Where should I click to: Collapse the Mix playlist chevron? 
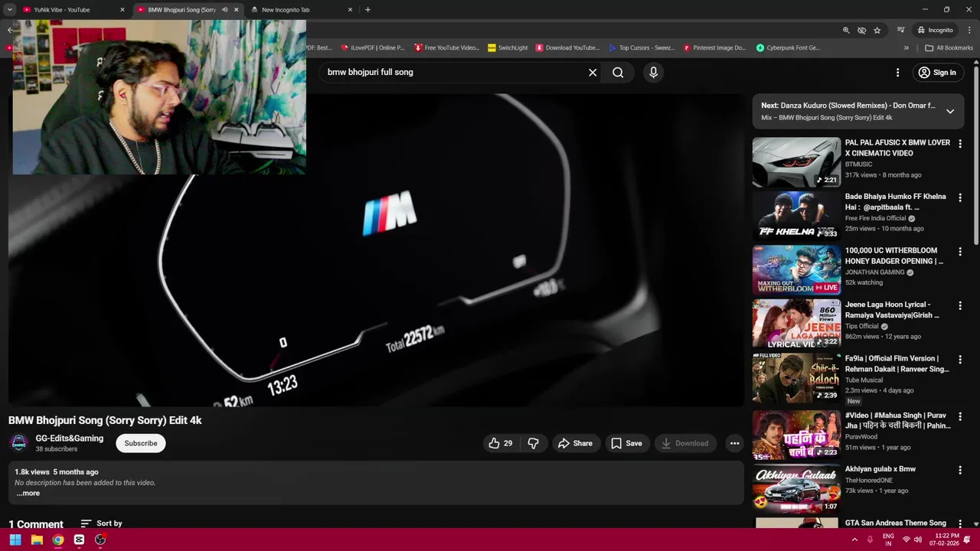950,112
